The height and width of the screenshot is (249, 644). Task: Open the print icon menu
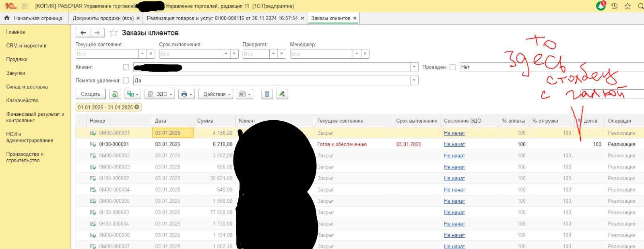tap(186, 94)
